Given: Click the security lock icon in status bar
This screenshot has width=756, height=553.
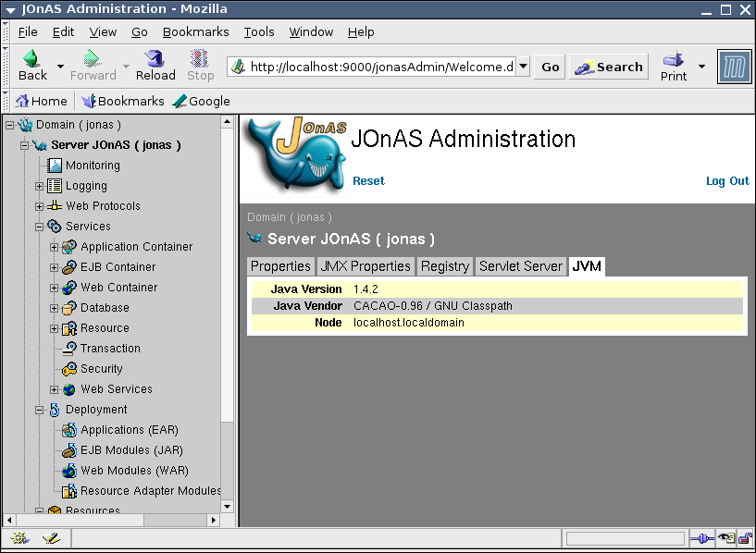Looking at the screenshot, I should 746,537.
